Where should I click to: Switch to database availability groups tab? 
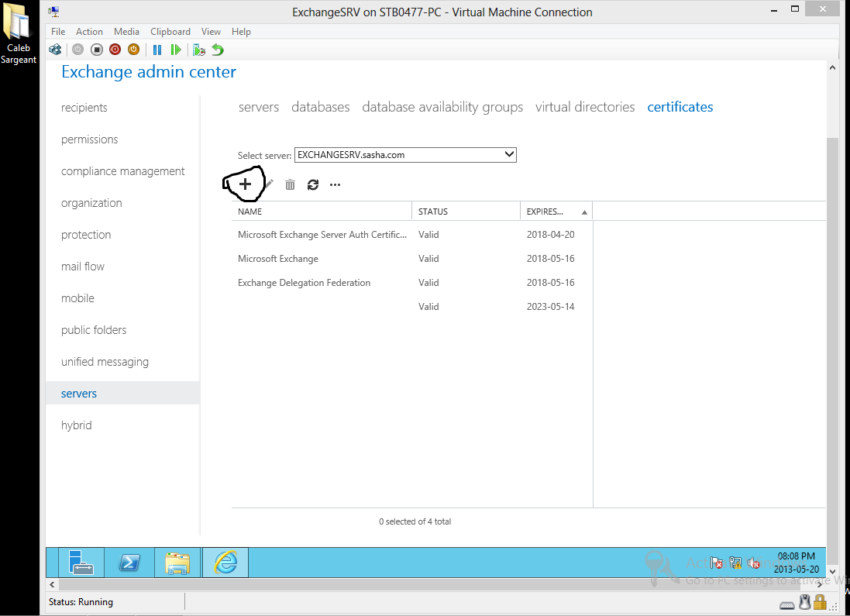[x=442, y=107]
